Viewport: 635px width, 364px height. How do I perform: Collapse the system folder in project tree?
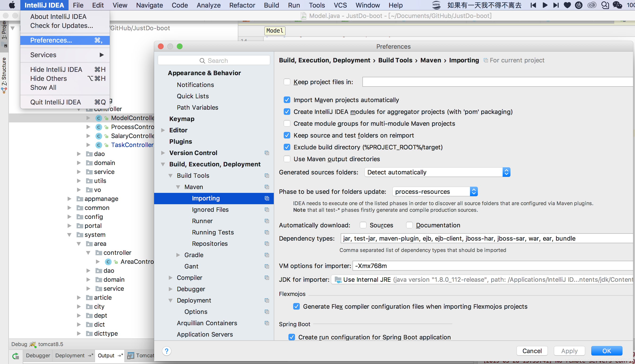tap(69, 235)
